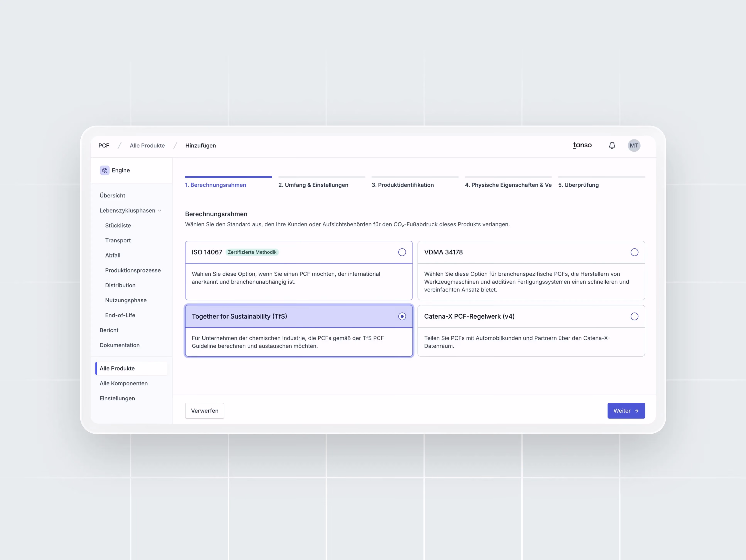
Task: Open Abfall in the sidebar
Action: click(x=113, y=255)
